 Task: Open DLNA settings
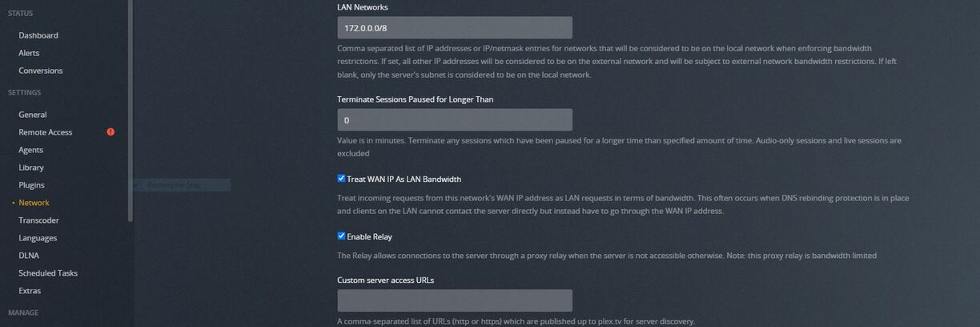click(x=29, y=256)
